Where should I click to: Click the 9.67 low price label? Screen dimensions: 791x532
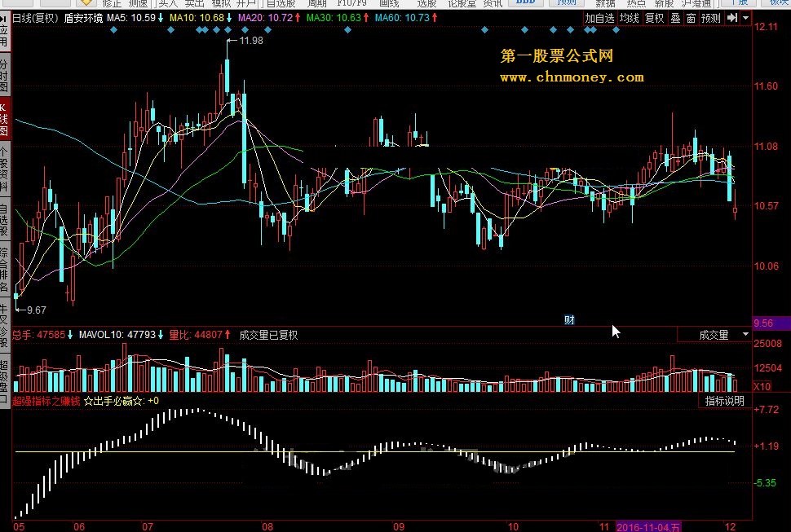coord(36,310)
